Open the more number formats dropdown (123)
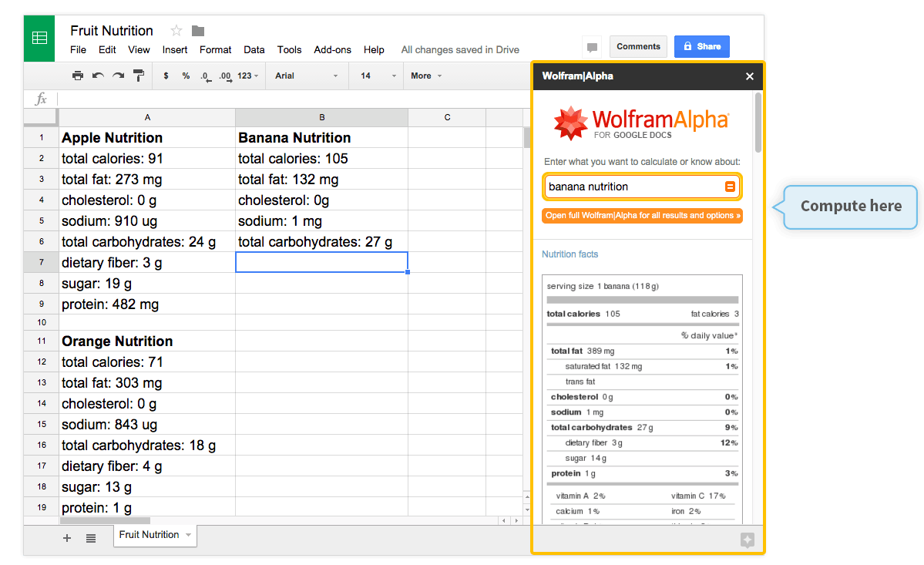This screenshot has width=924, height=565. [247, 76]
